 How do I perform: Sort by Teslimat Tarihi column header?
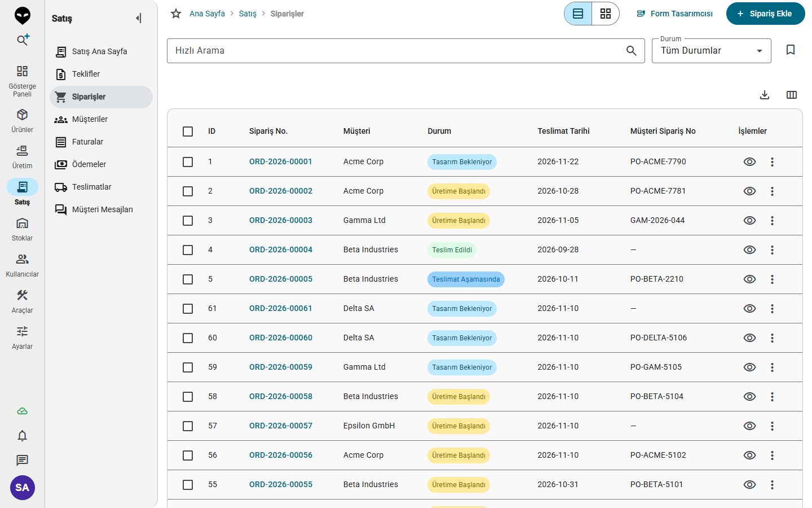pyautogui.click(x=563, y=131)
